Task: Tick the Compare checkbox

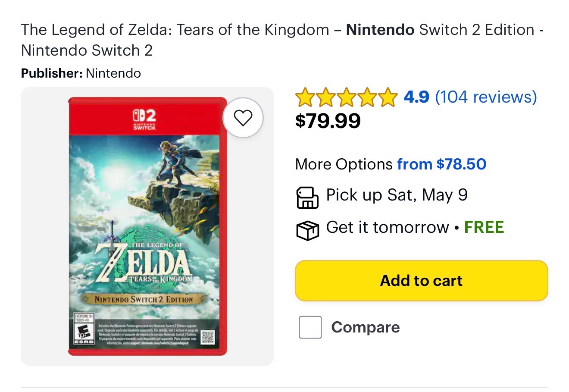Action: pos(310,327)
